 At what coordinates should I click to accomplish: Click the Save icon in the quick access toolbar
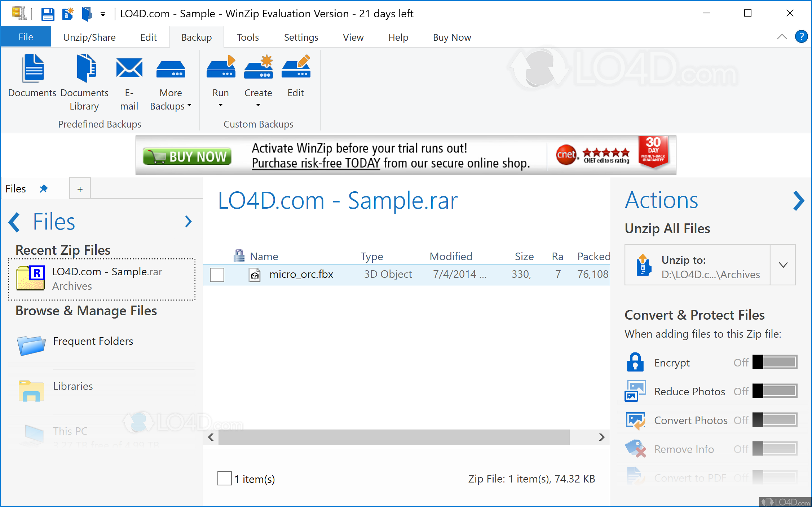tap(48, 13)
